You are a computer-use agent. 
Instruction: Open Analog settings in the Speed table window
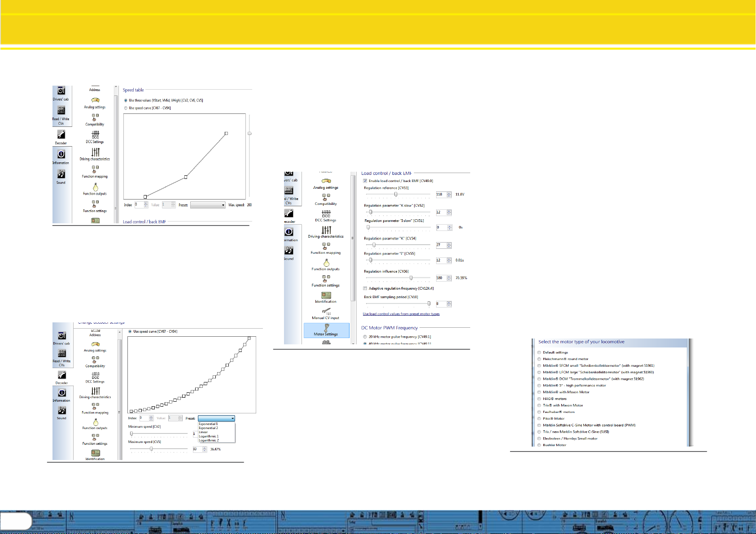click(95, 103)
